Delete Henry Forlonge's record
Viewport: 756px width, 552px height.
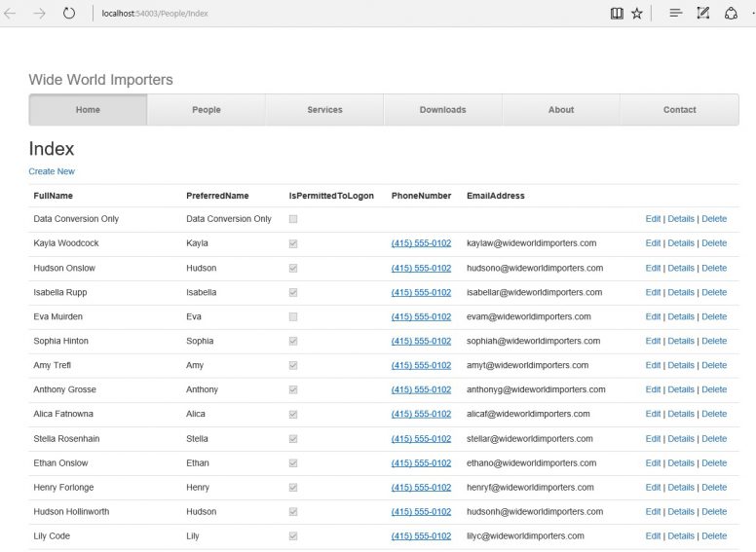[x=714, y=488]
